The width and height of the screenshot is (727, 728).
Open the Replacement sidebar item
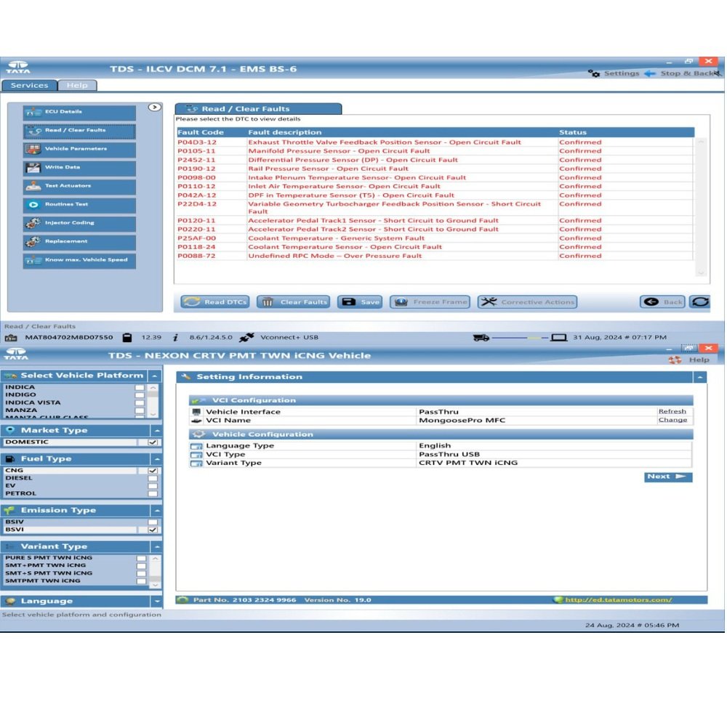[x=79, y=243]
